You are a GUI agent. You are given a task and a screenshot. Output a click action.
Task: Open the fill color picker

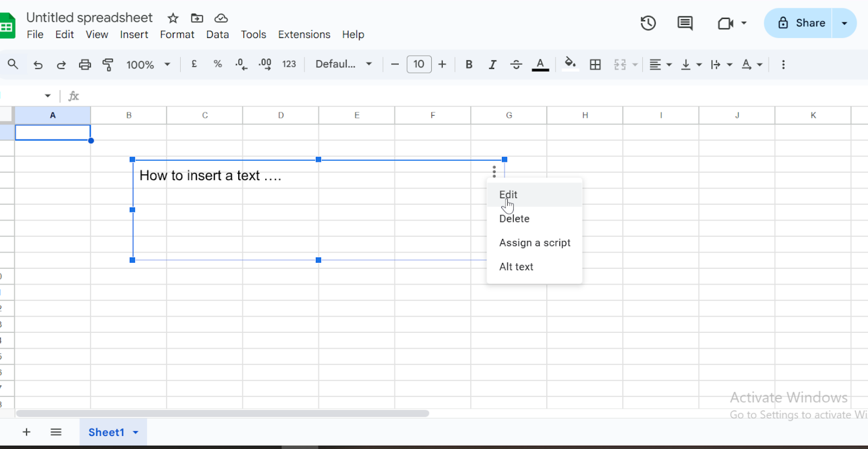pos(570,64)
